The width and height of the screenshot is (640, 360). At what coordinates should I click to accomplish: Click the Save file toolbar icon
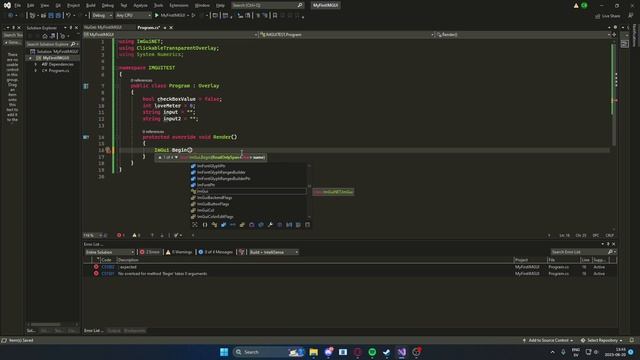(x=51, y=16)
